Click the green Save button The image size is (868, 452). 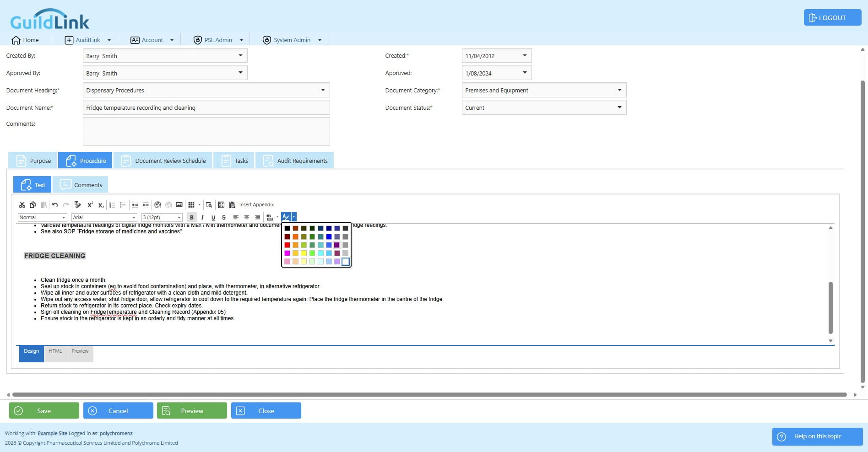[44, 411]
